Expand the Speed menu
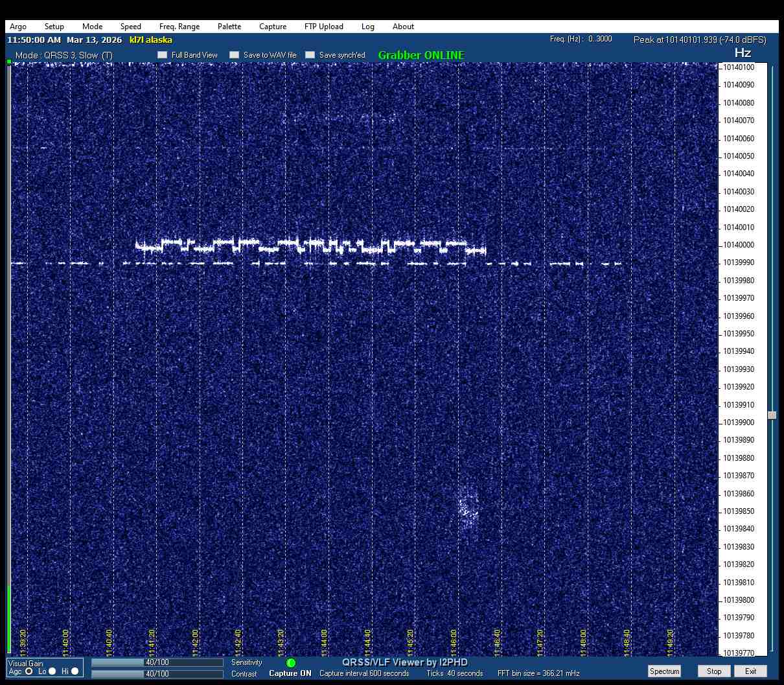 click(x=130, y=27)
